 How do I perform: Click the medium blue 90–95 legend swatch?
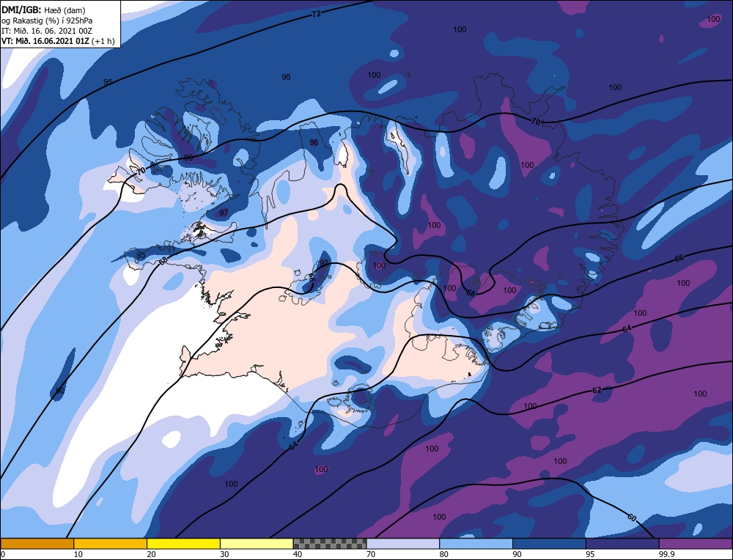tap(549, 543)
